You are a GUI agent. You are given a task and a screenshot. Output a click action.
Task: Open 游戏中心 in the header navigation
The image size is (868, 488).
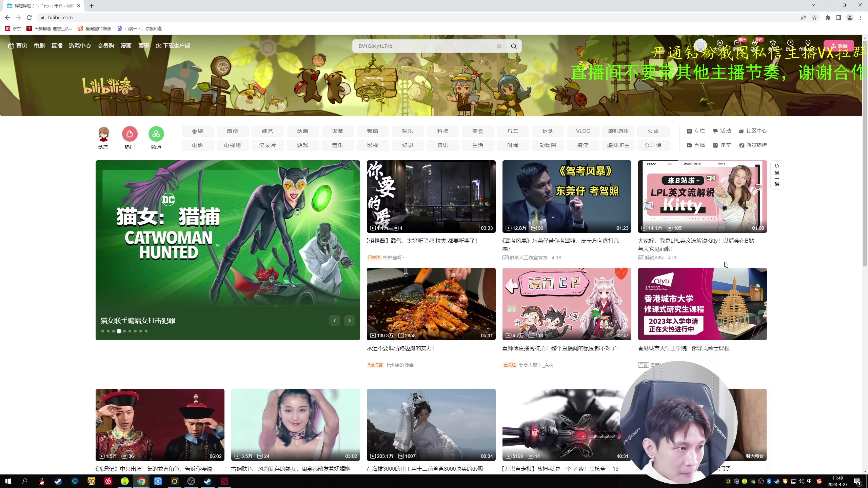80,46
